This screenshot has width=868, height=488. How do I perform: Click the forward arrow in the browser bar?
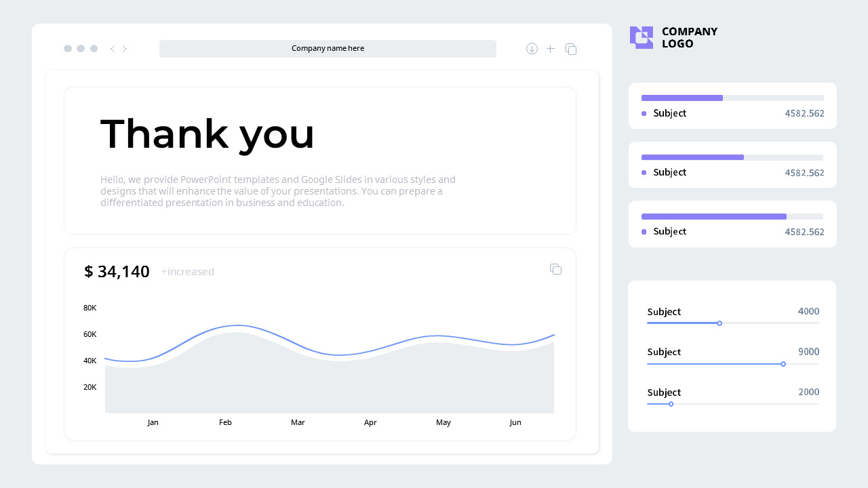pyautogui.click(x=125, y=49)
